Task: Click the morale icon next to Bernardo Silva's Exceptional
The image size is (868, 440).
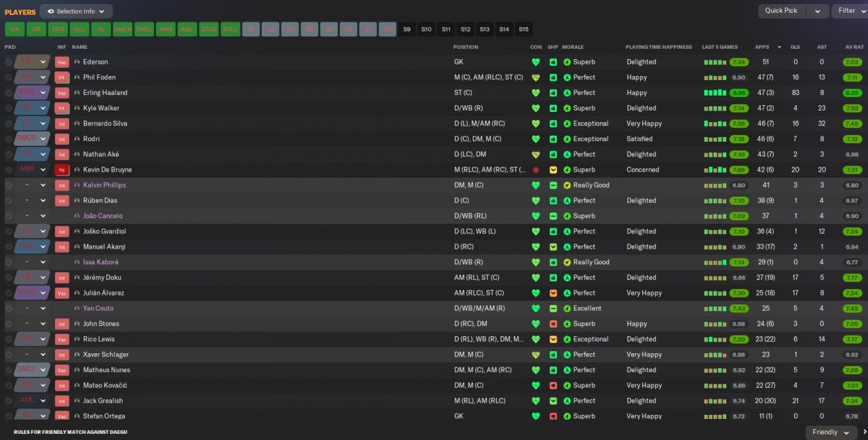Action: (x=567, y=123)
